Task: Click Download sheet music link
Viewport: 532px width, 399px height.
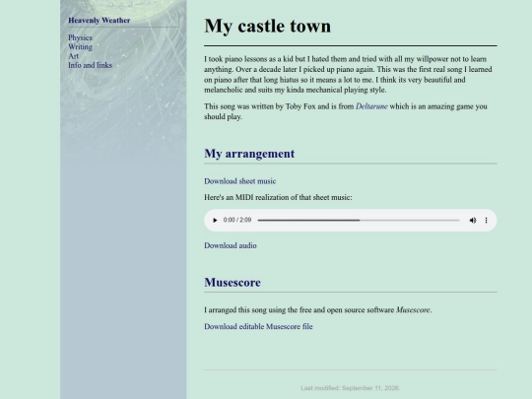Action: 239,181
